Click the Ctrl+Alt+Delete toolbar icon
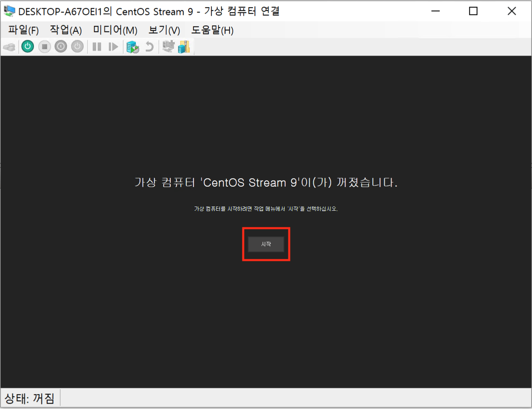532x409 pixels. click(x=9, y=47)
